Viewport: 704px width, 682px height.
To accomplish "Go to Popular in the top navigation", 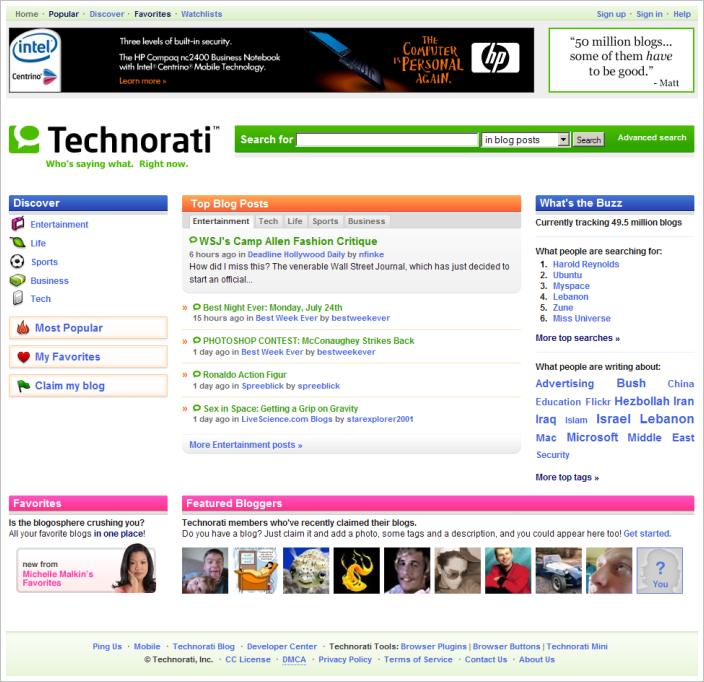I will [63, 14].
